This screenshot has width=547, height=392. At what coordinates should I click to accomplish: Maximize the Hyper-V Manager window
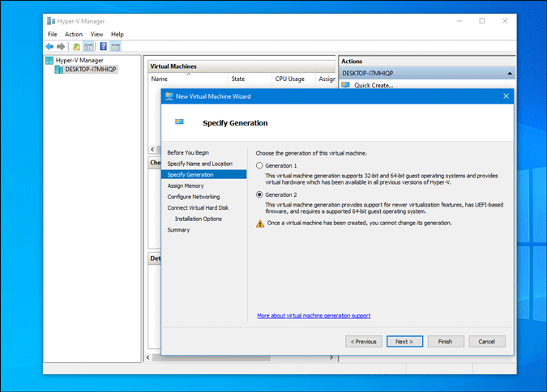pyautogui.click(x=481, y=21)
